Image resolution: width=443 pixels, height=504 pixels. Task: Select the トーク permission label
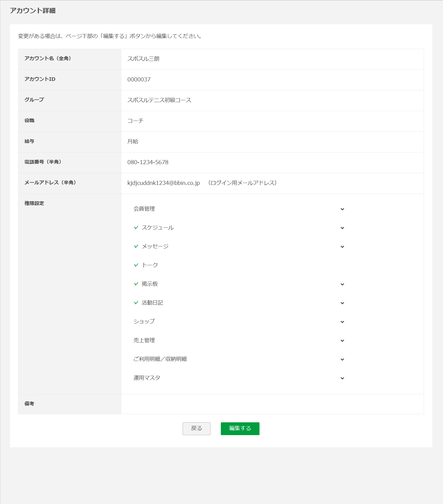coord(150,265)
